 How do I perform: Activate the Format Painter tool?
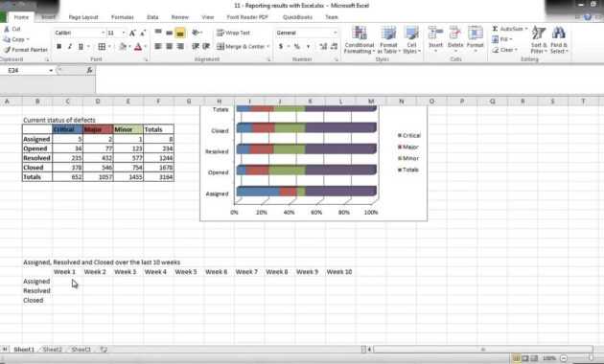click(x=26, y=50)
